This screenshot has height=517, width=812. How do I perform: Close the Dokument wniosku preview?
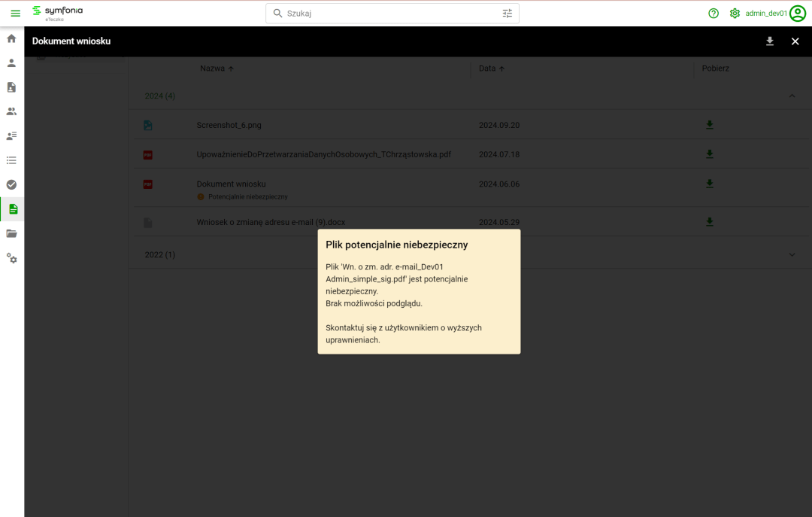pyautogui.click(x=795, y=41)
